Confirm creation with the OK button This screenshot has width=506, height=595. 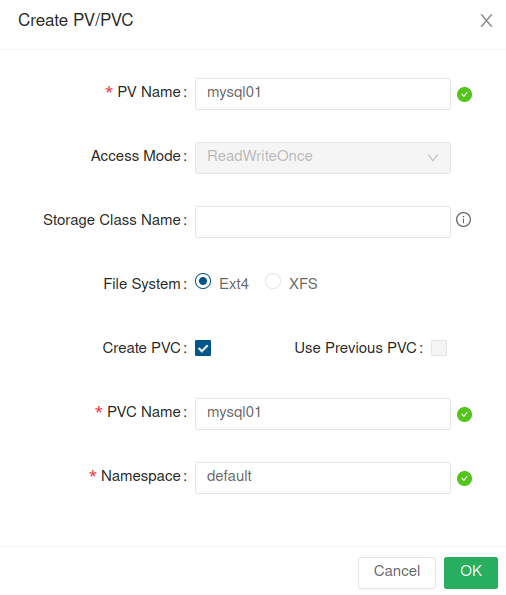coord(471,573)
